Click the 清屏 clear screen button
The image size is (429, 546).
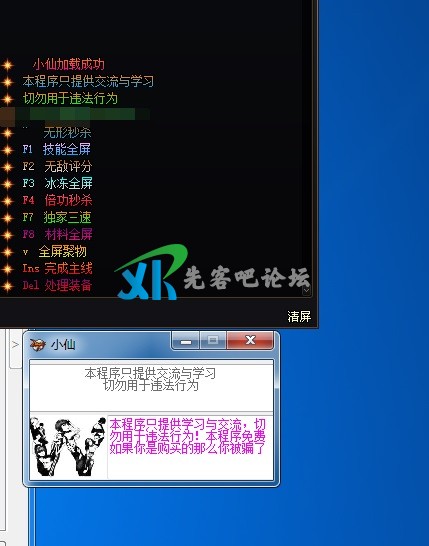299,317
